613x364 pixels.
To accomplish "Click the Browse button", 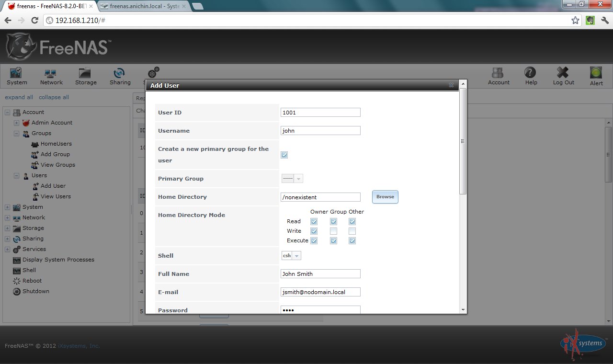I will click(x=385, y=197).
